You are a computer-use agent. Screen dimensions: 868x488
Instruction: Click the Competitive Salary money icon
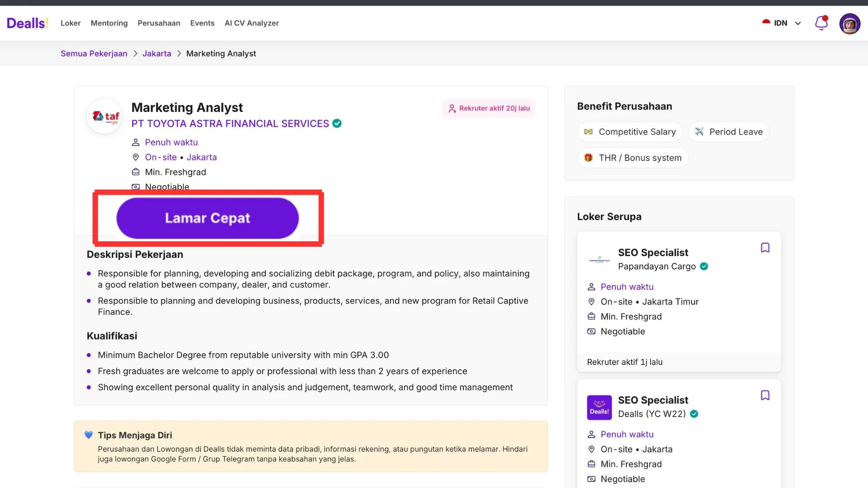click(x=588, y=132)
